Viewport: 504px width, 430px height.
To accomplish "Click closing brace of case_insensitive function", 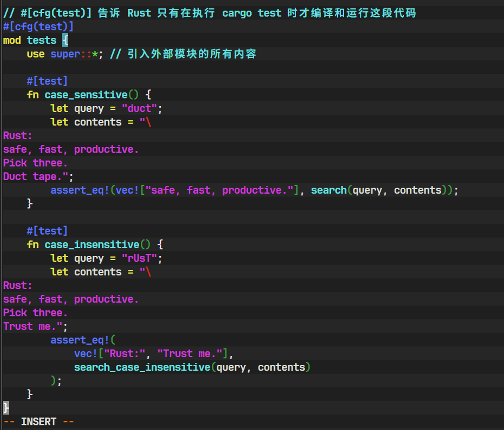I will (30, 394).
